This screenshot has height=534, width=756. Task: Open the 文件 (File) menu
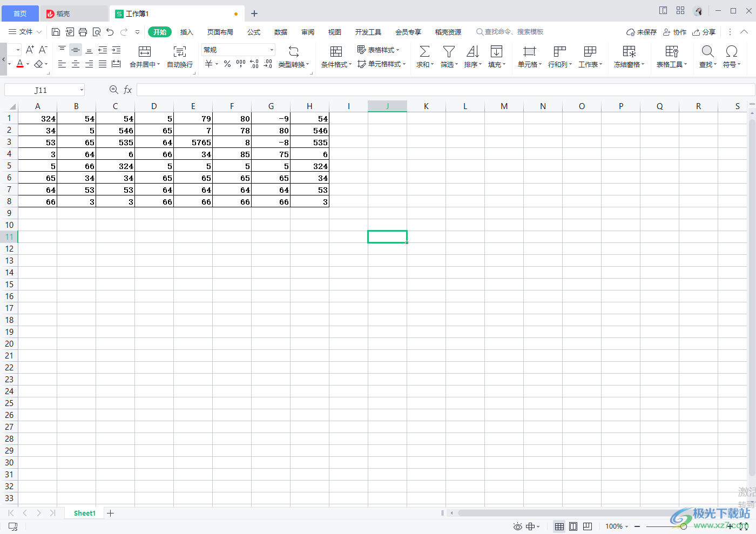pos(25,32)
